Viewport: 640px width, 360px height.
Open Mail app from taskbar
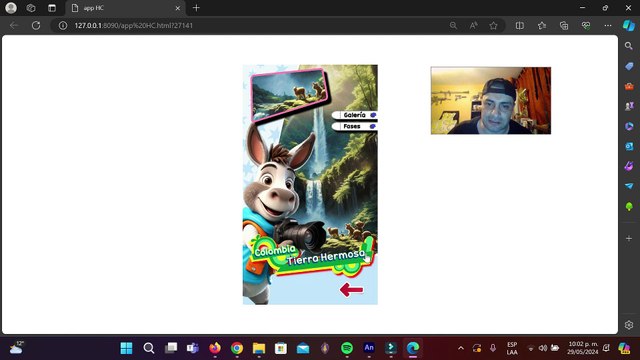(x=303, y=348)
